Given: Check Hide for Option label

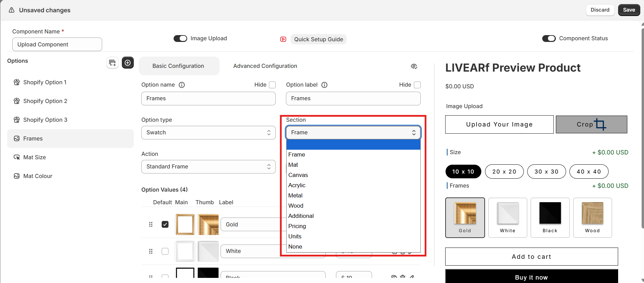Looking at the screenshot, I should point(417,85).
